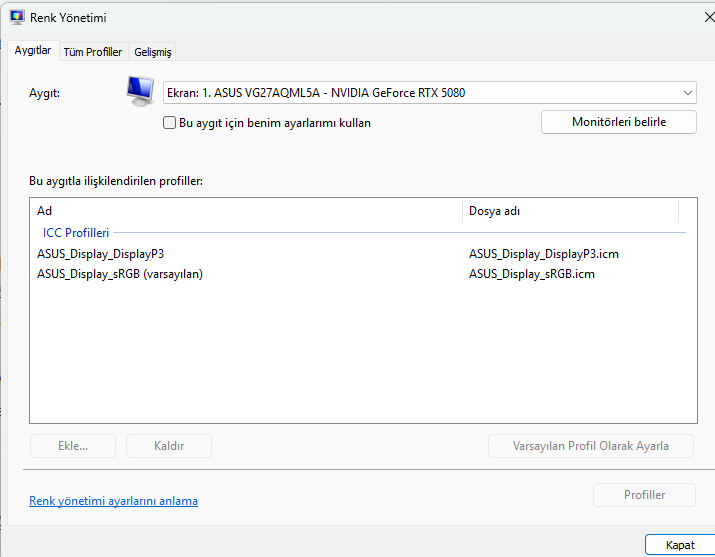Click the ASUS_Display_sRGB.icm file name
The width and height of the screenshot is (715, 557).
pos(532,274)
